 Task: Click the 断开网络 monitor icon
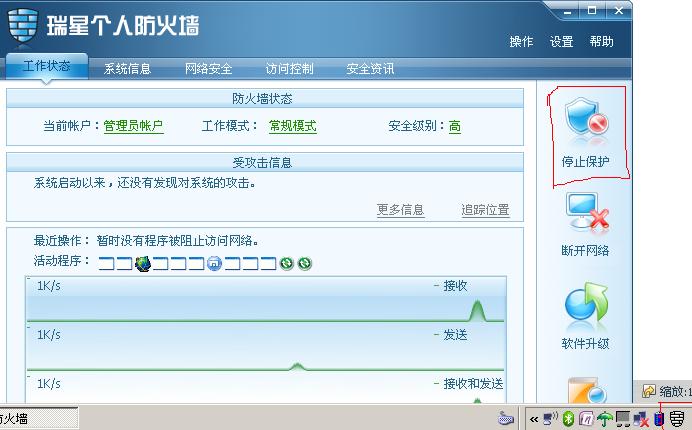587,212
